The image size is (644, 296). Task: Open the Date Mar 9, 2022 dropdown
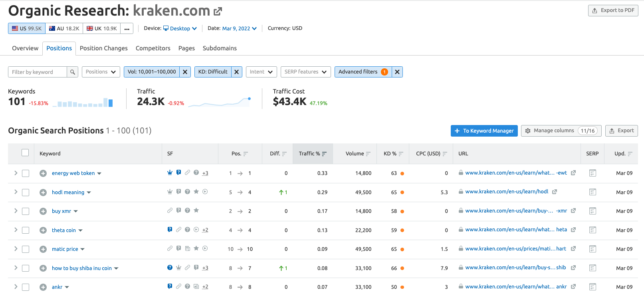tap(240, 28)
